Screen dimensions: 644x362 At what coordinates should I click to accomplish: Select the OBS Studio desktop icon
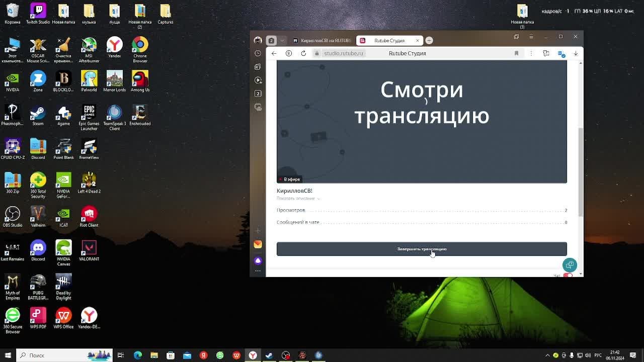pyautogui.click(x=13, y=217)
